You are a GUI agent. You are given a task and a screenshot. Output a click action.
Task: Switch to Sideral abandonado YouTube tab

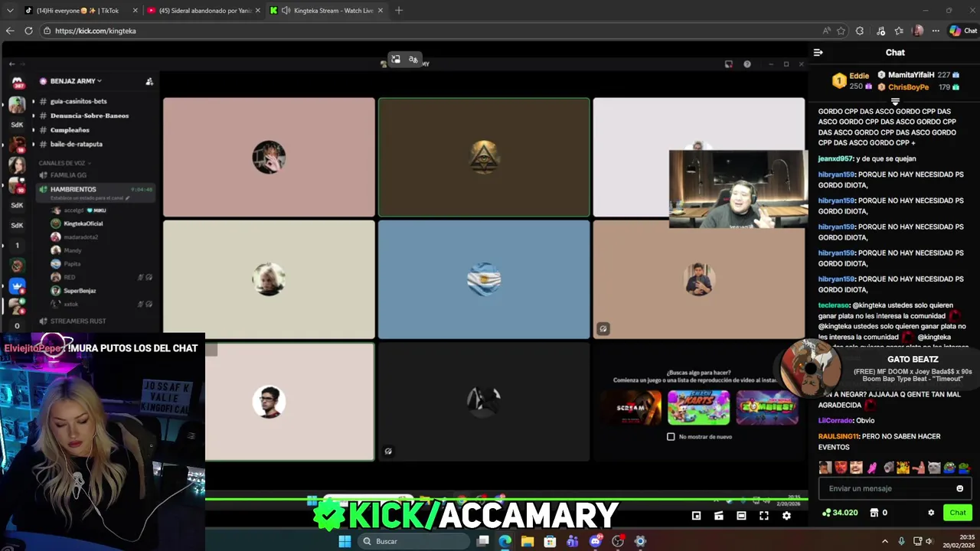click(x=203, y=11)
